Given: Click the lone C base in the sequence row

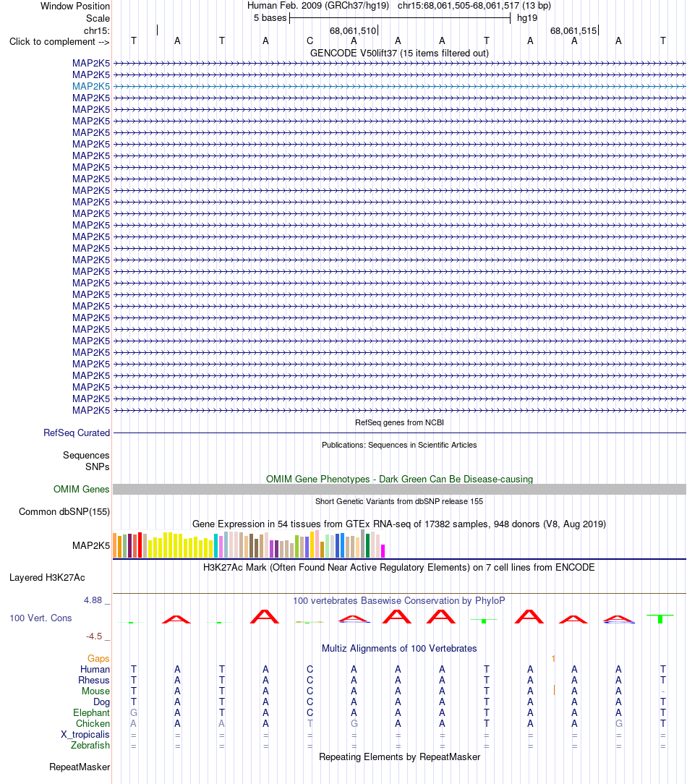Looking at the screenshot, I should [310, 41].
